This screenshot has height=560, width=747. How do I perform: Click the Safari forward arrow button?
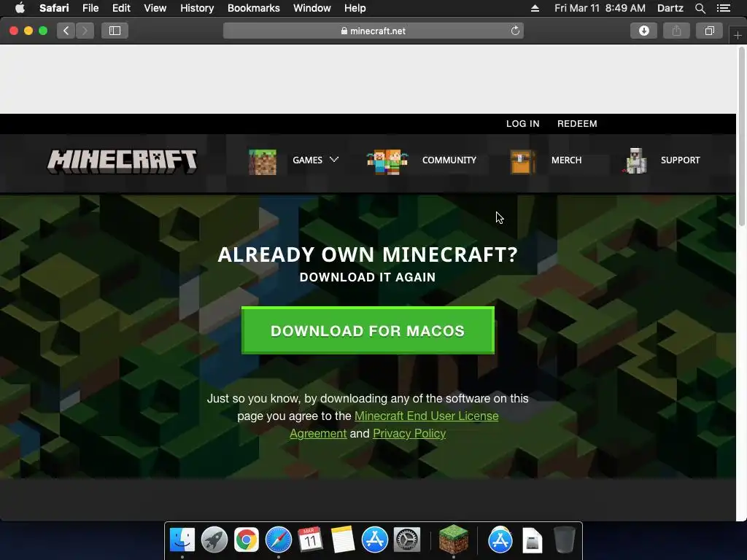[85, 31]
